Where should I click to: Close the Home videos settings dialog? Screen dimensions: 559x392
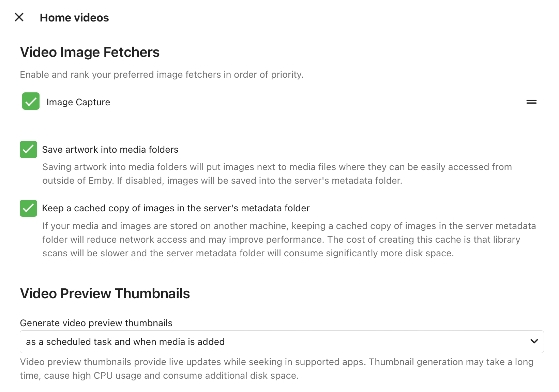(x=19, y=17)
